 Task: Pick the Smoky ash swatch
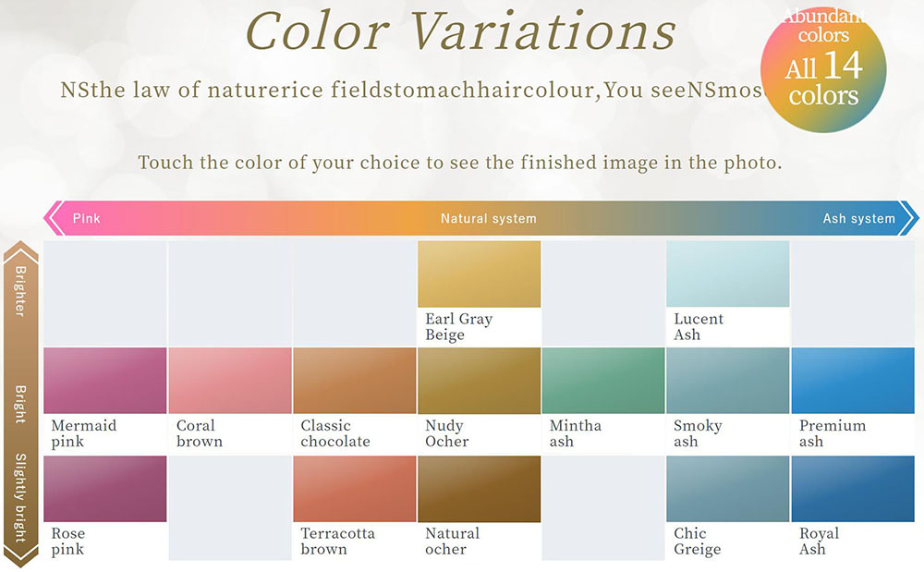(727, 381)
